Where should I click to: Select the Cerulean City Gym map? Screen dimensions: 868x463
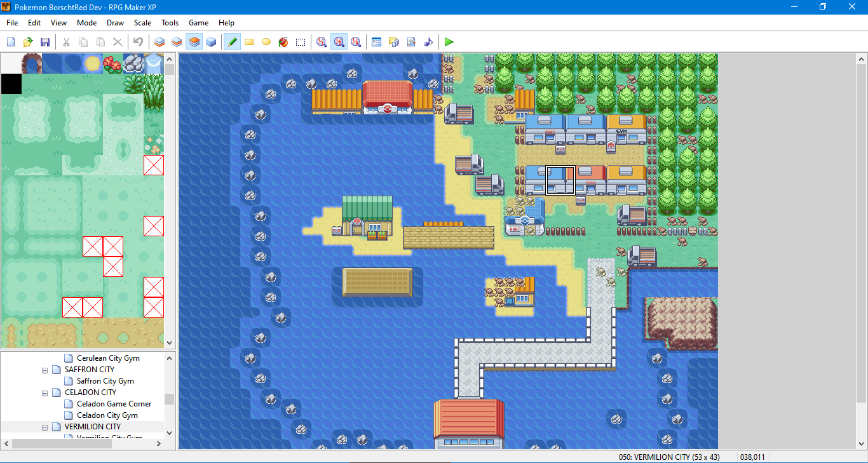click(108, 358)
